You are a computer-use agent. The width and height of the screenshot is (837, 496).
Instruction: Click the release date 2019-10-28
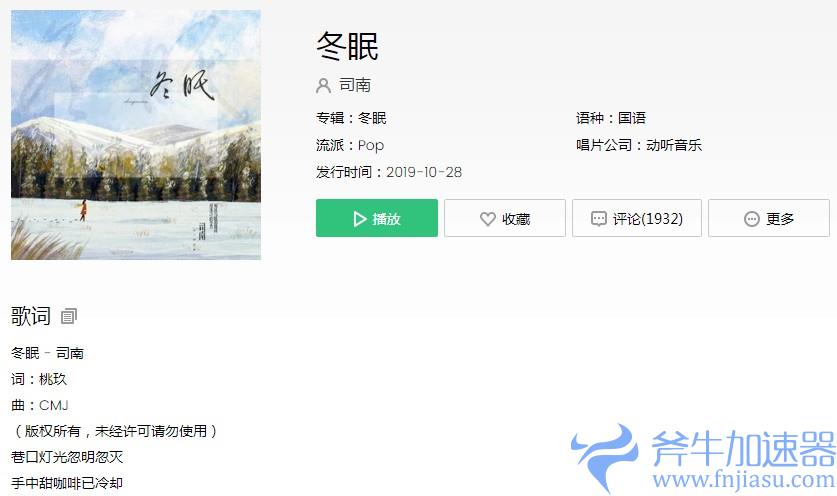point(424,172)
